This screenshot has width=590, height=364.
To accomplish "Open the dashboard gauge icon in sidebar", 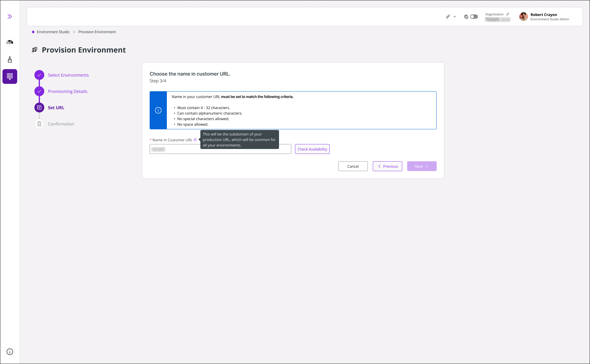I will (10, 42).
